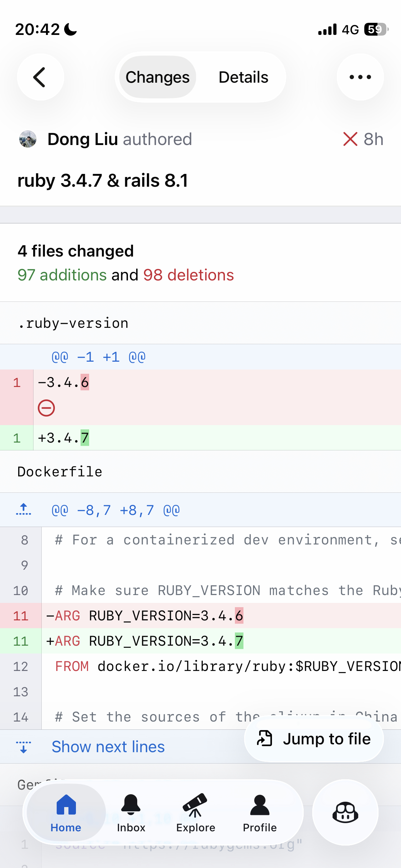Tap the .ruby-version file header

pyautogui.click(x=73, y=323)
